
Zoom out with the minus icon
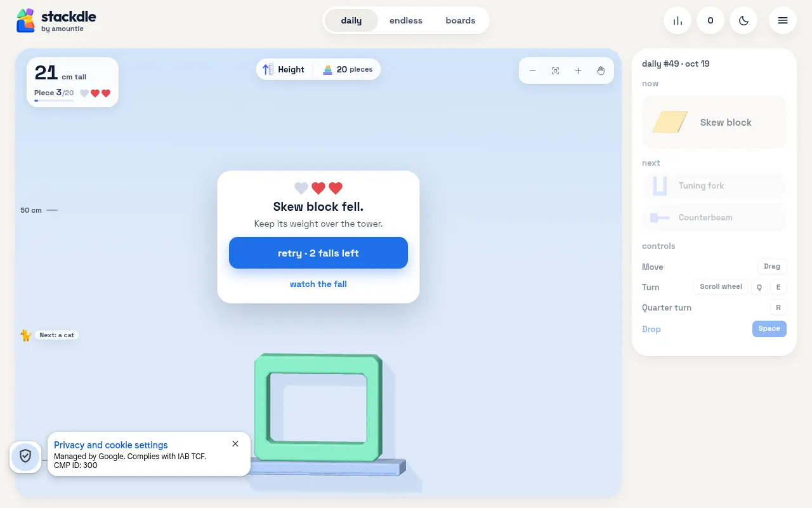[533, 71]
